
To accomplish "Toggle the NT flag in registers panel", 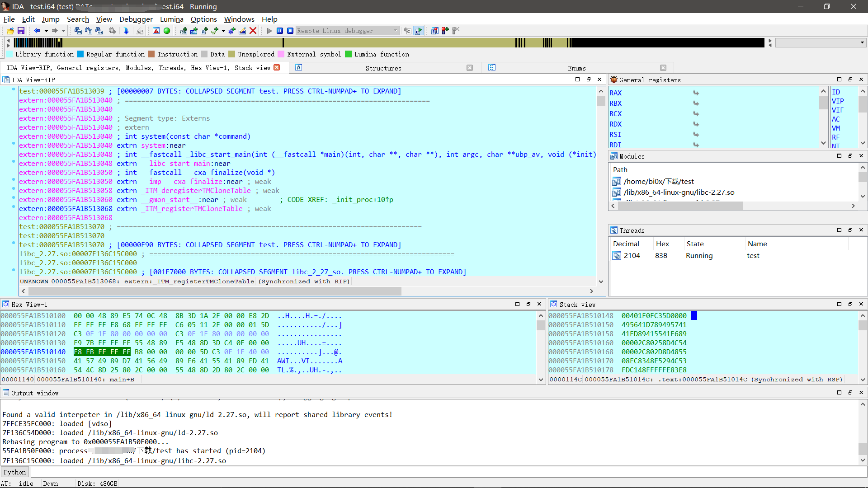I will (x=836, y=145).
